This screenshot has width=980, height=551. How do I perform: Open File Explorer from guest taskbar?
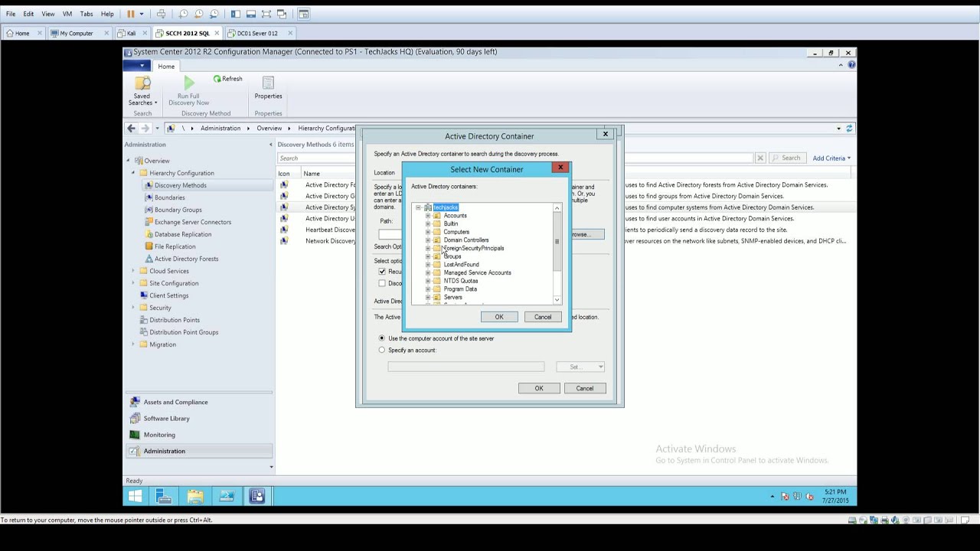pyautogui.click(x=195, y=497)
